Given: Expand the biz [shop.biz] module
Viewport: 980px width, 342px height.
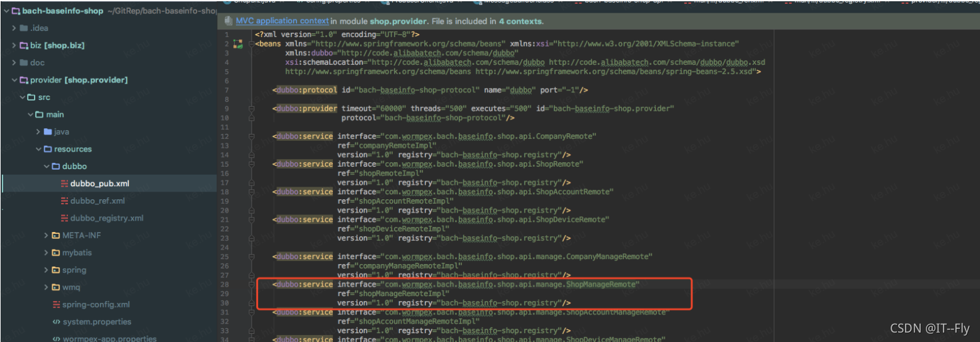Looking at the screenshot, I should [x=14, y=45].
